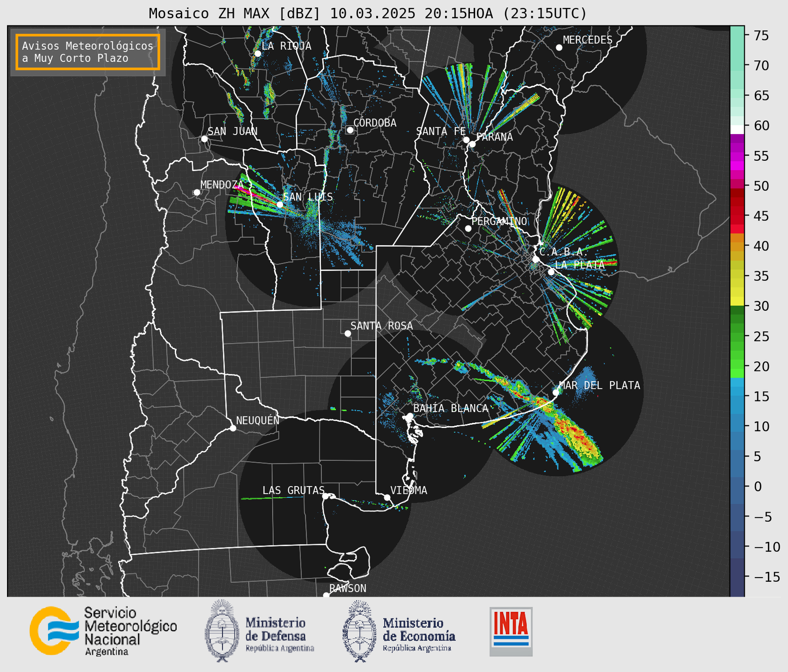Image resolution: width=788 pixels, height=672 pixels.
Task: Click the colorbar tick label −5
Action: click(x=763, y=517)
